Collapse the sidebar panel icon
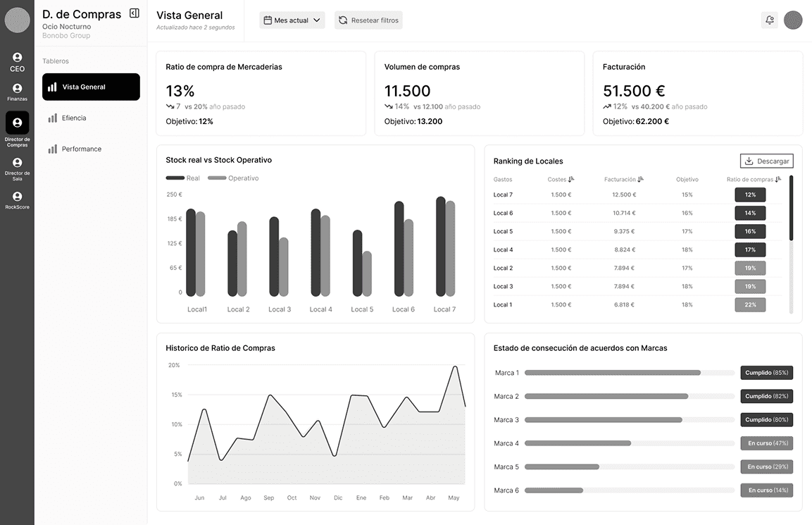 click(x=135, y=13)
